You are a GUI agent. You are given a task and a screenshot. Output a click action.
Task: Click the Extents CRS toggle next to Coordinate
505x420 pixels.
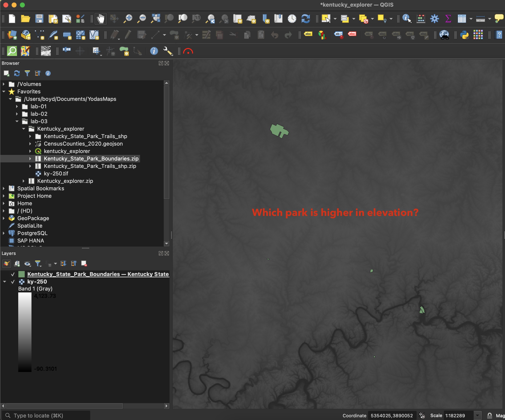(x=422, y=415)
